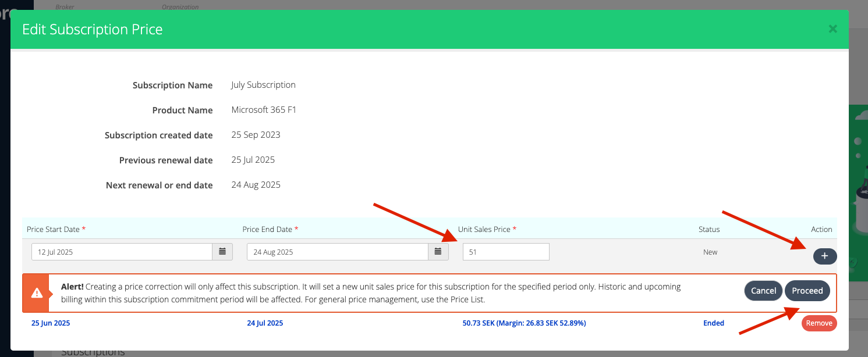868x357 pixels.
Task: Focus the Price End Date field
Action: click(337, 252)
